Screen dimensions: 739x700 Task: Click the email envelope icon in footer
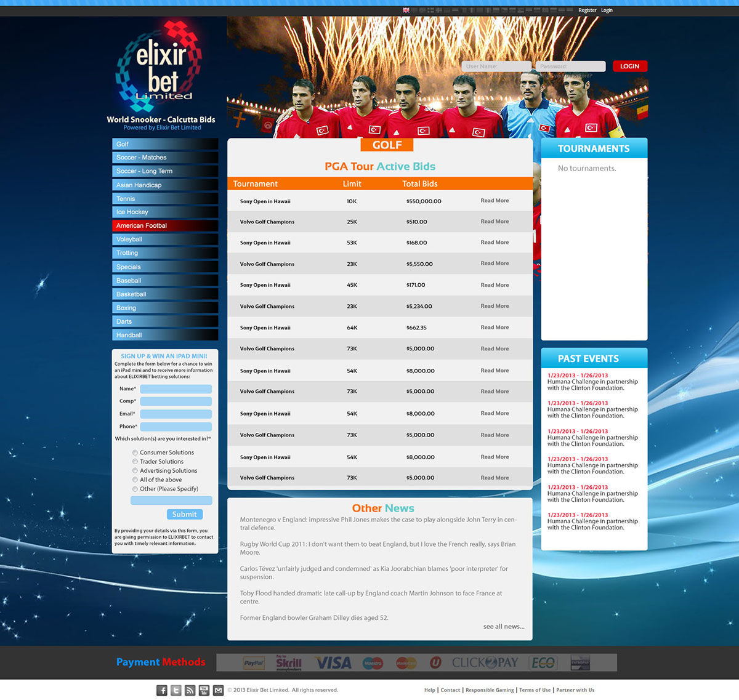pyautogui.click(x=218, y=691)
